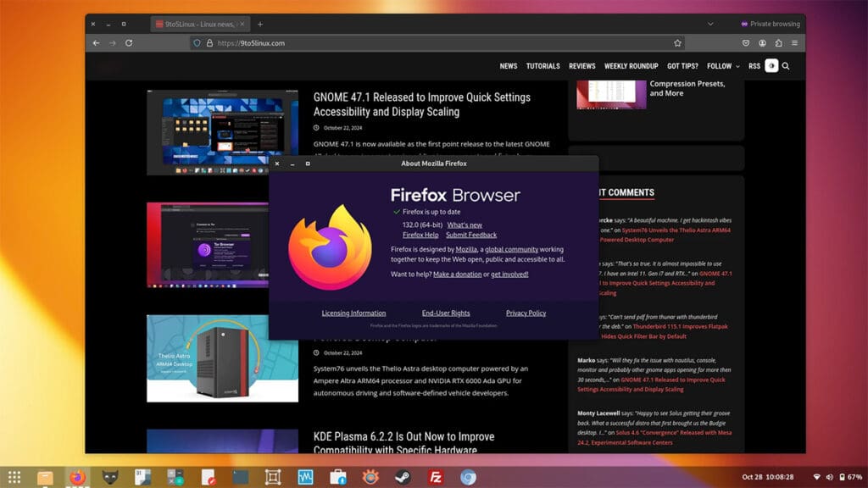Open a new tab with plus button
Image resolution: width=868 pixels, height=488 pixels.
coord(260,24)
